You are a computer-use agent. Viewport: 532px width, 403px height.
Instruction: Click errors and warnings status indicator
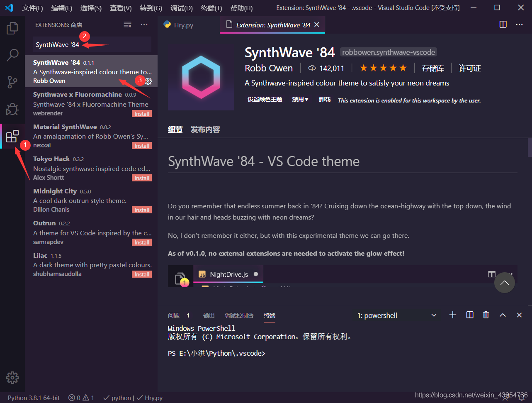81,398
